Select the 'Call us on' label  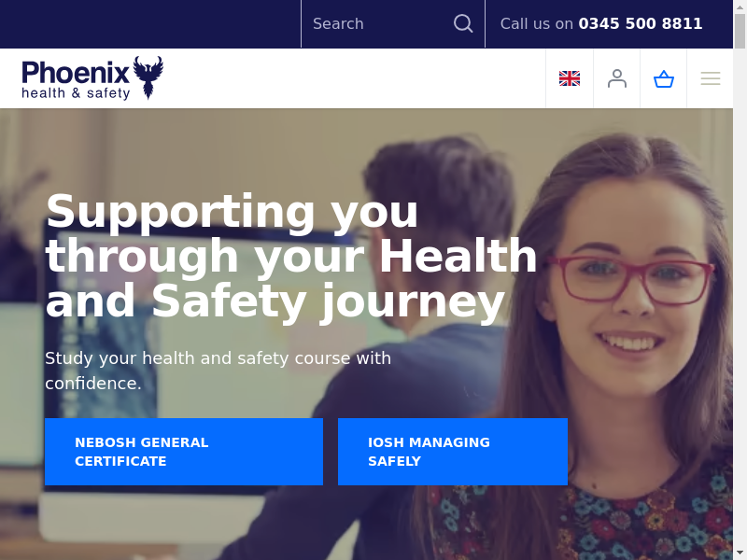tap(536, 24)
